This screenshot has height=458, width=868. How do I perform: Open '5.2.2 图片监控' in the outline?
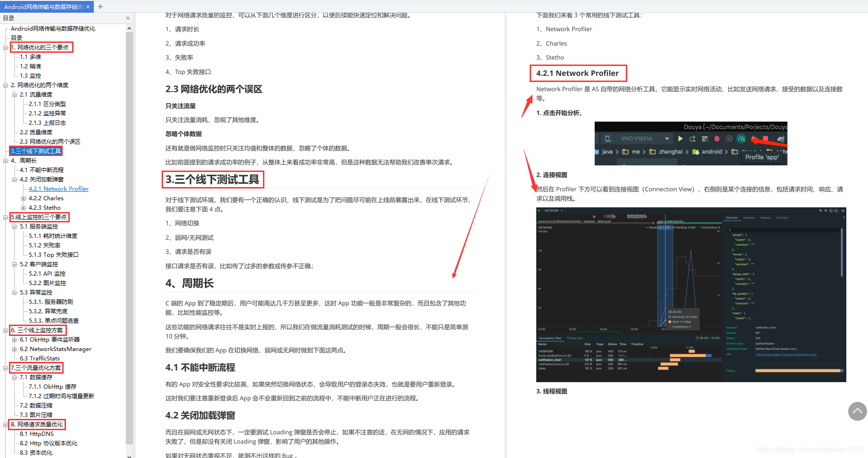coord(47,283)
